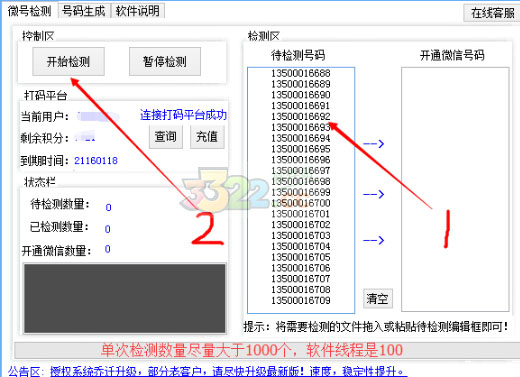
Task: Clear the list with 清空 button
Action: (377, 298)
